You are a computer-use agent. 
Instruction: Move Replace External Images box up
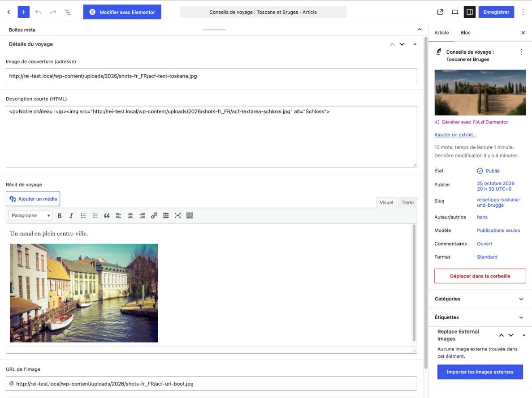tap(501, 335)
